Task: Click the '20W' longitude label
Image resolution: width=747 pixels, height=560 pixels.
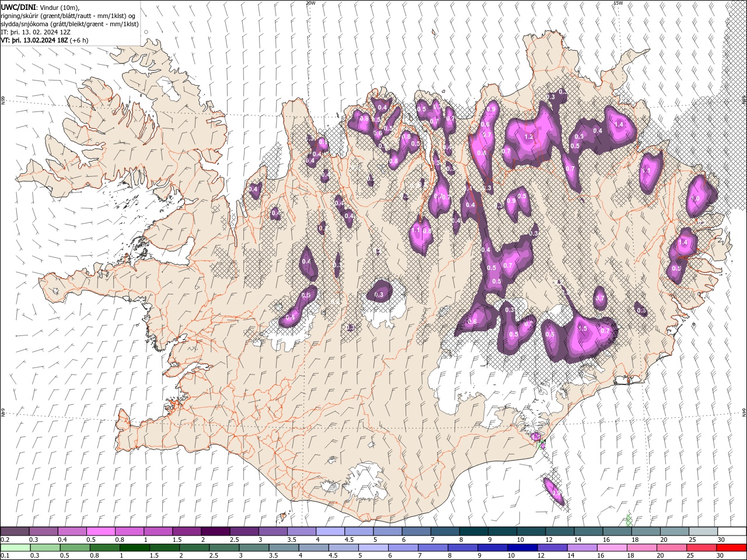Action: click(310, 3)
